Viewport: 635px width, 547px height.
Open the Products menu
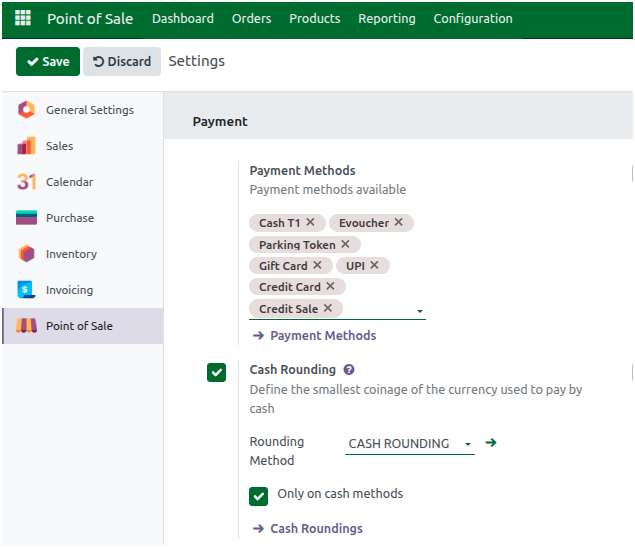point(315,19)
